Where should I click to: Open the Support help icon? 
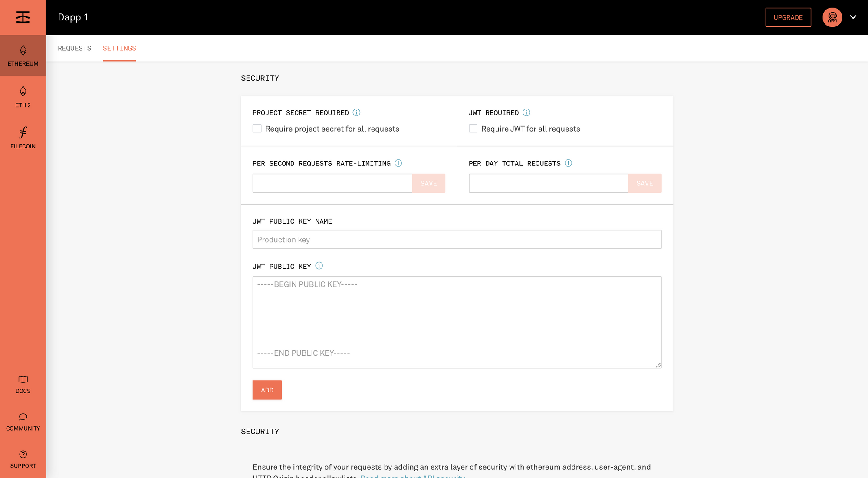coord(23,455)
